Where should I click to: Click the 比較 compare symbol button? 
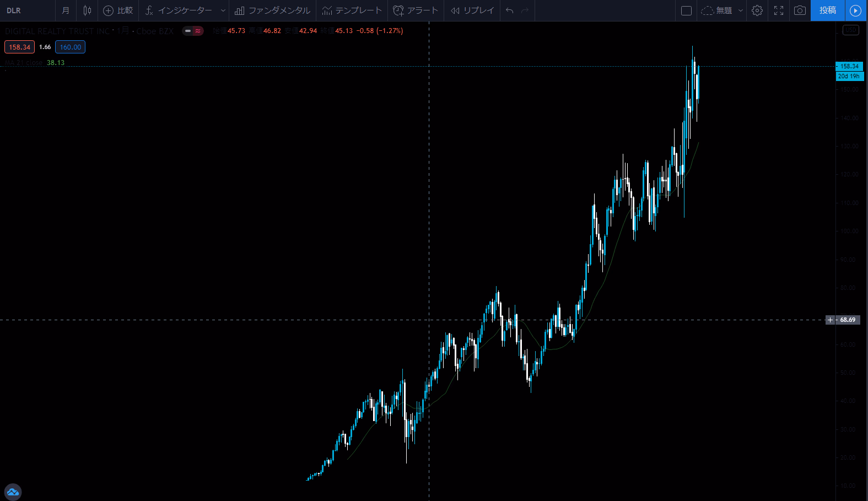(118, 10)
